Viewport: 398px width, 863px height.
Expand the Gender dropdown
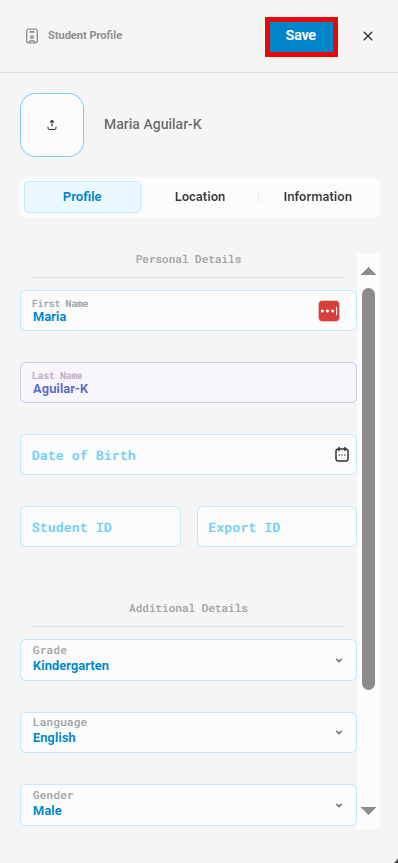188,805
